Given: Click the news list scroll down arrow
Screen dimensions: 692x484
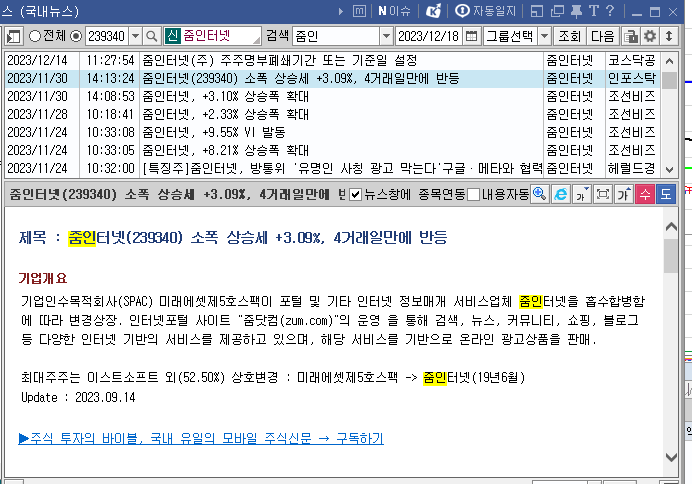Looking at the screenshot, I should coord(669,169).
